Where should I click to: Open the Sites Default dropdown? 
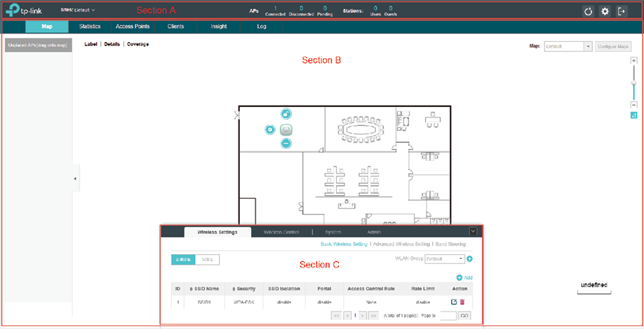[83, 10]
